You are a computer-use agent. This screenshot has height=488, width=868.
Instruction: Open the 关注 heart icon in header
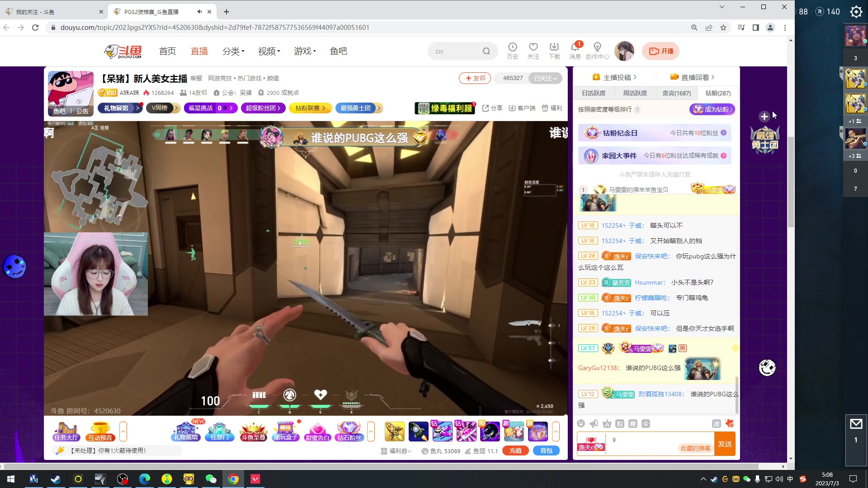[533, 51]
